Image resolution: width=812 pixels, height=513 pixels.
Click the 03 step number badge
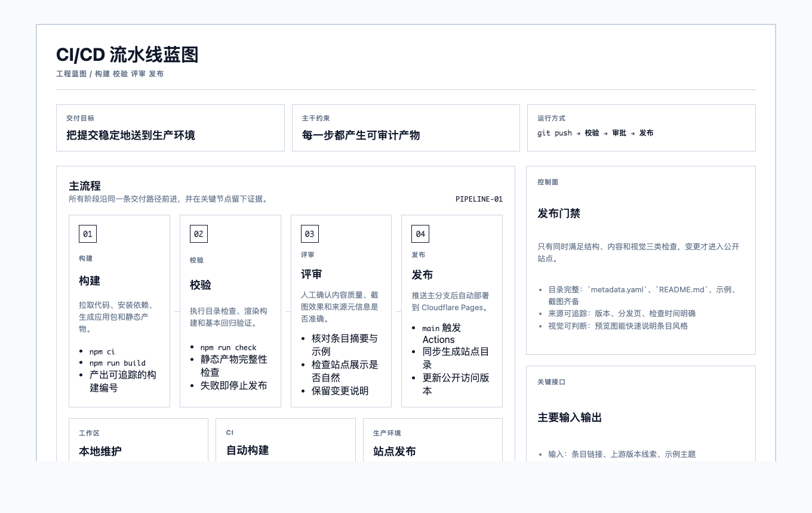point(309,234)
